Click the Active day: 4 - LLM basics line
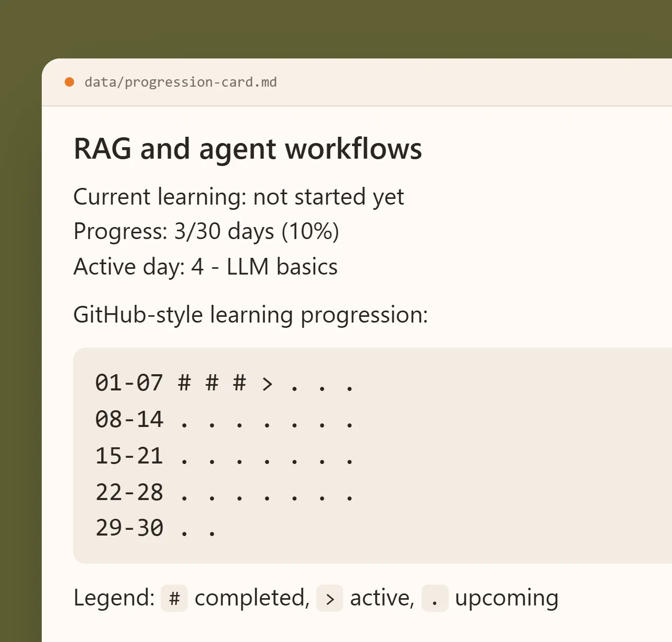The image size is (672, 642). tap(206, 267)
